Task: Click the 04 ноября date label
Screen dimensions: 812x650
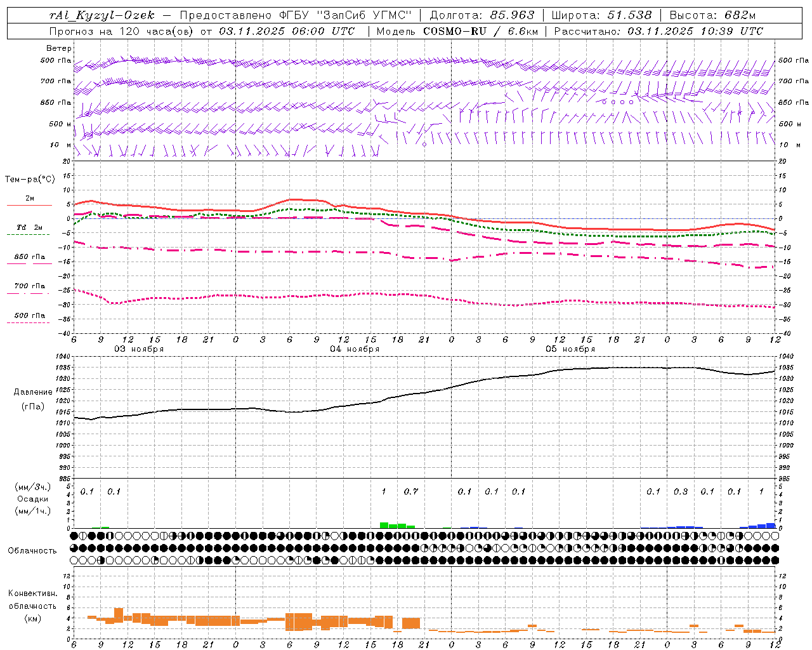Action: click(355, 349)
